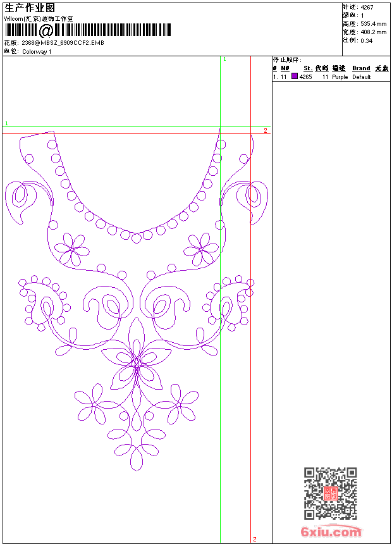The width and height of the screenshot is (392, 544).
Task: Click the Default brand entry
Action: click(362, 77)
